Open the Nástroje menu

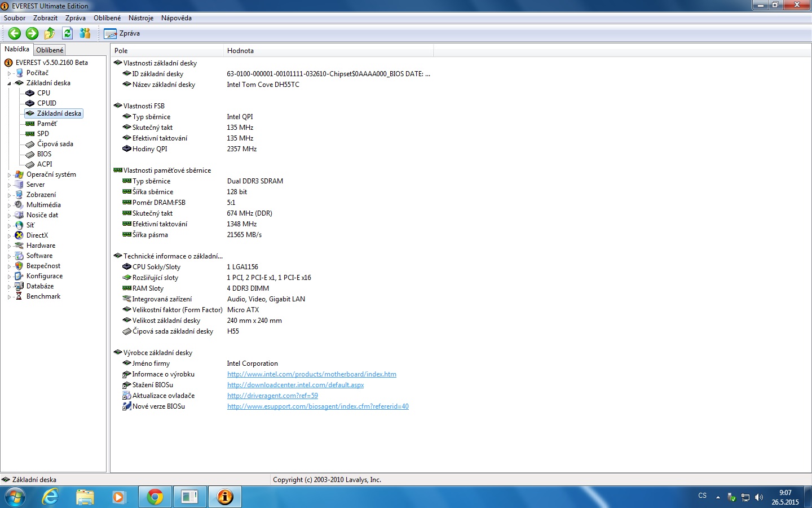[x=141, y=18]
